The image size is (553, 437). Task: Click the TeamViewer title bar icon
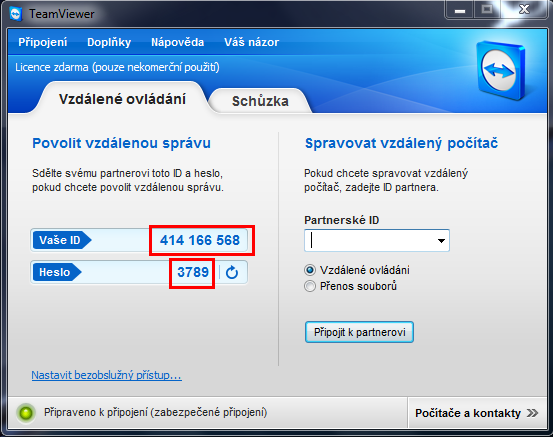coord(16,14)
